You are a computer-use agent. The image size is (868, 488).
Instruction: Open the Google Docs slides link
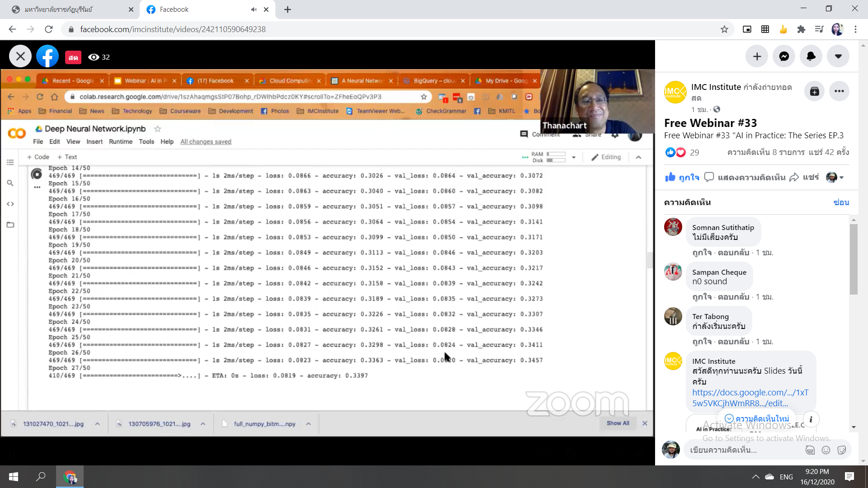coord(750,398)
